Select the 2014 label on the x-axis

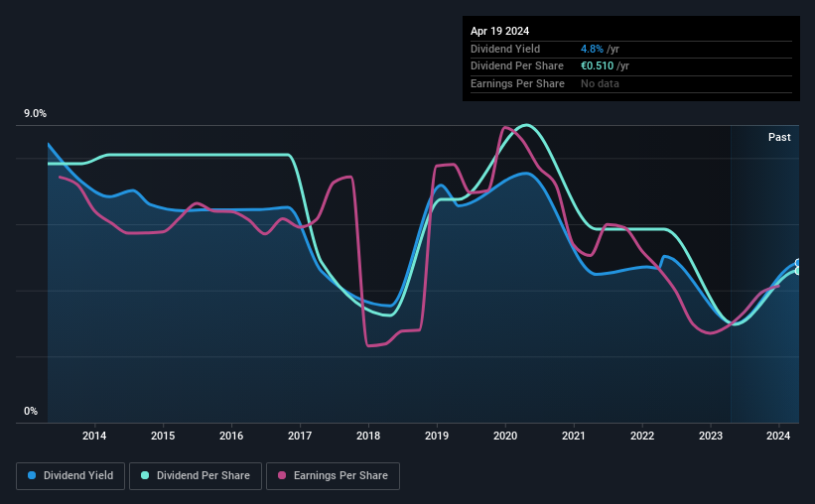[94, 436]
